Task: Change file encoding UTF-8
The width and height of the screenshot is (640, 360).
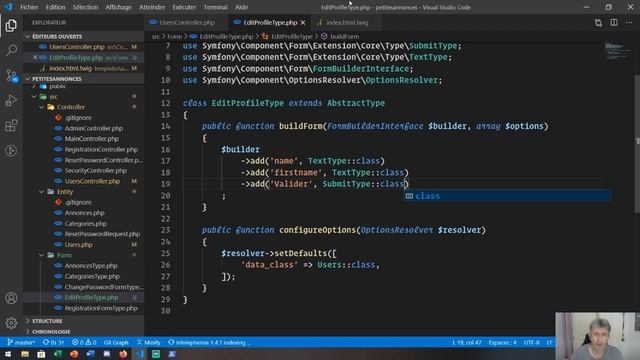Action: [531, 342]
